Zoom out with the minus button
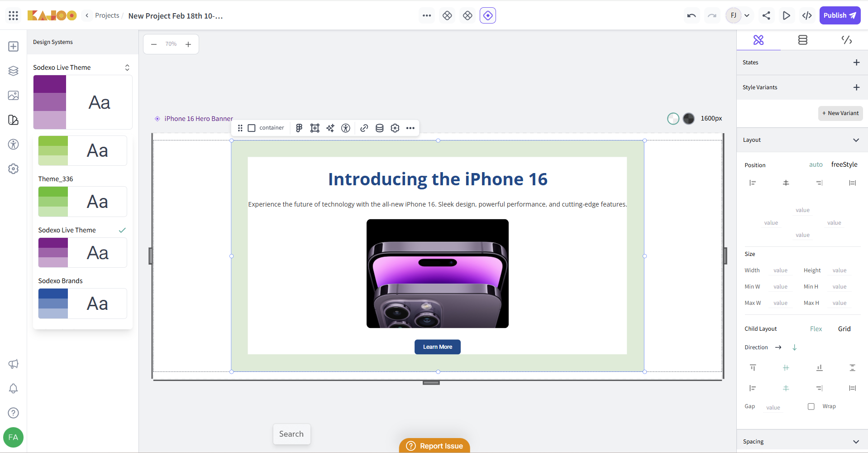 point(154,44)
